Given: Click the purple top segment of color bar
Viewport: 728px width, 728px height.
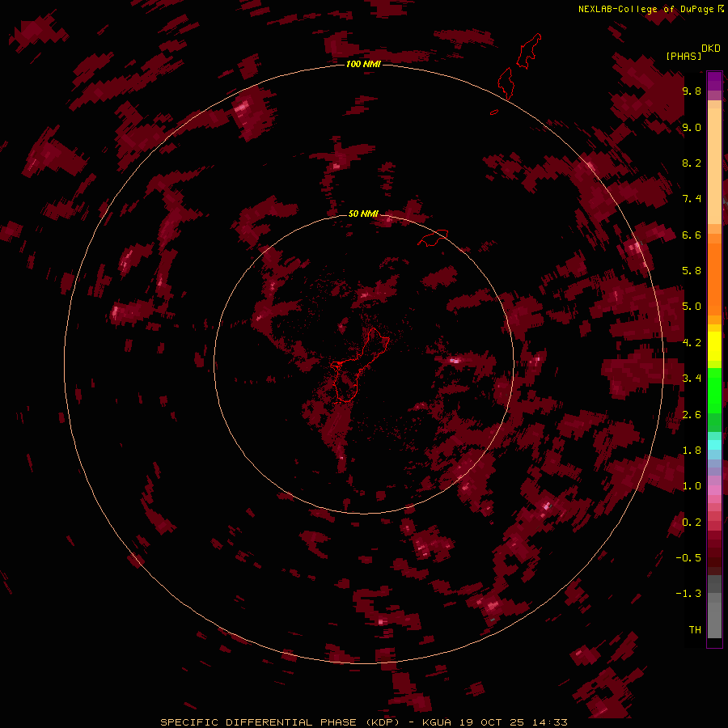Looking at the screenshot, I should point(714,81).
